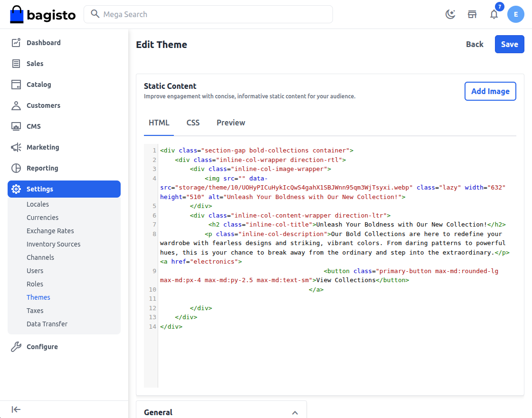
Task: Click line number 14 in gutter
Action: [x=152, y=327]
